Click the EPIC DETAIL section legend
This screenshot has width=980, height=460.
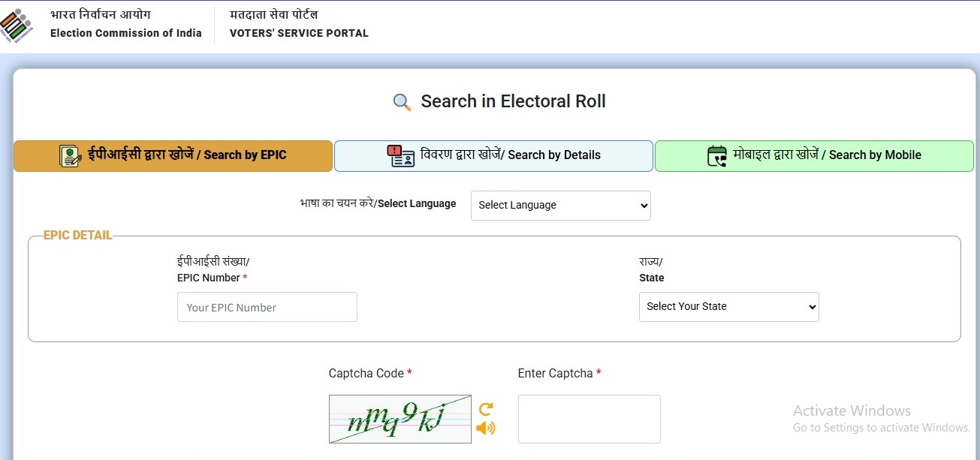point(77,236)
